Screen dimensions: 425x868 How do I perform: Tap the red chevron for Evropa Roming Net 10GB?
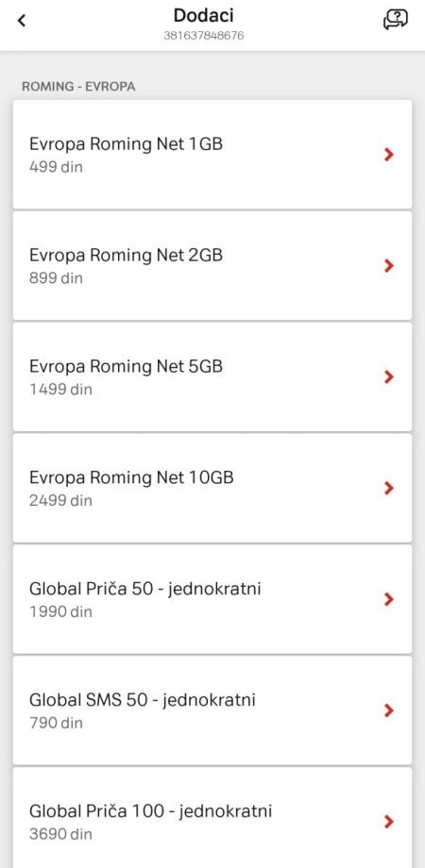point(389,489)
